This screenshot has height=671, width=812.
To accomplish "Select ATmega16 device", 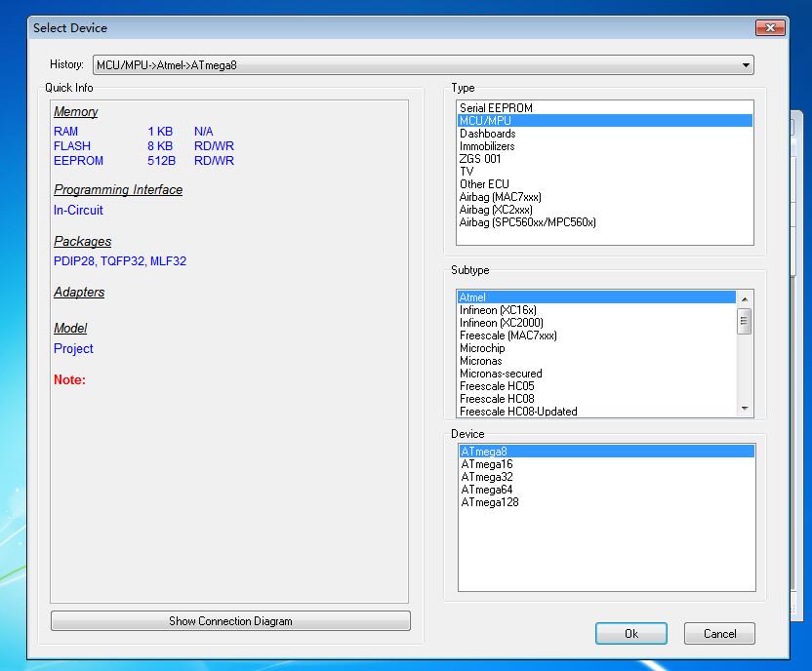I will [x=606, y=464].
